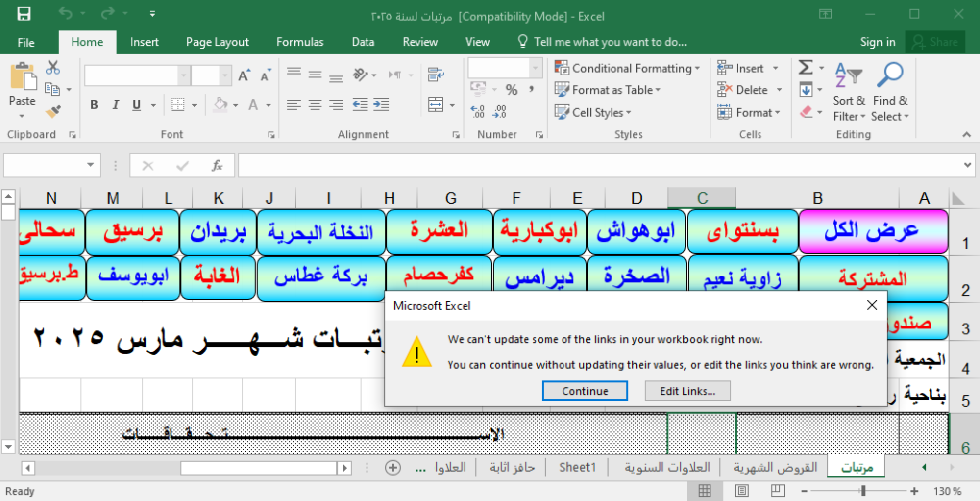Click the Paste clipboard icon
980x501 pixels.
(23, 76)
